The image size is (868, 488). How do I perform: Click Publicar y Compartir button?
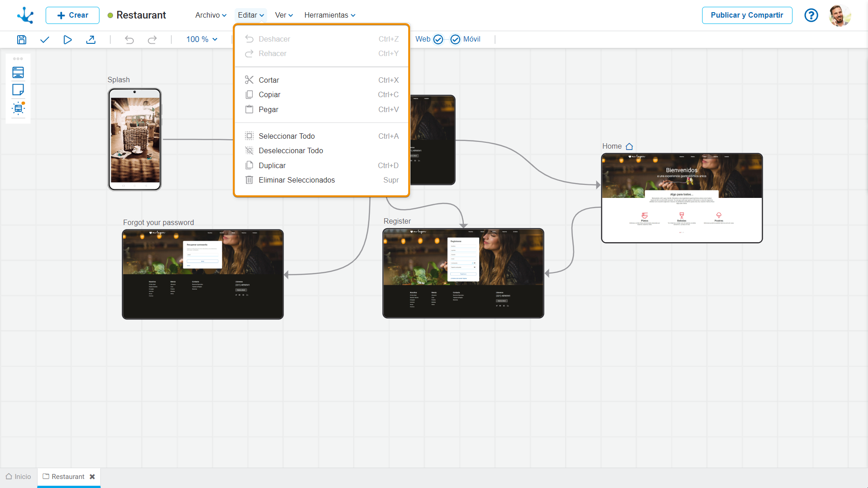747,15
